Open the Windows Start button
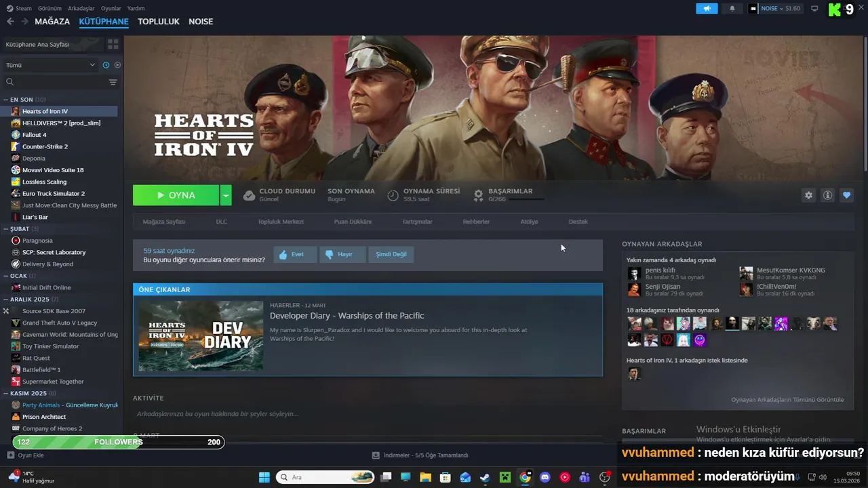The width and height of the screenshot is (868, 488). coord(264,477)
